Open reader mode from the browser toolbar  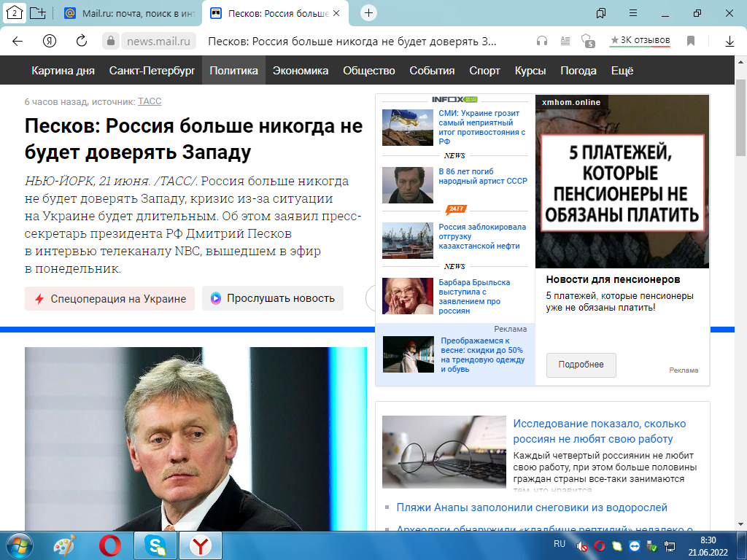click(565, 41)
